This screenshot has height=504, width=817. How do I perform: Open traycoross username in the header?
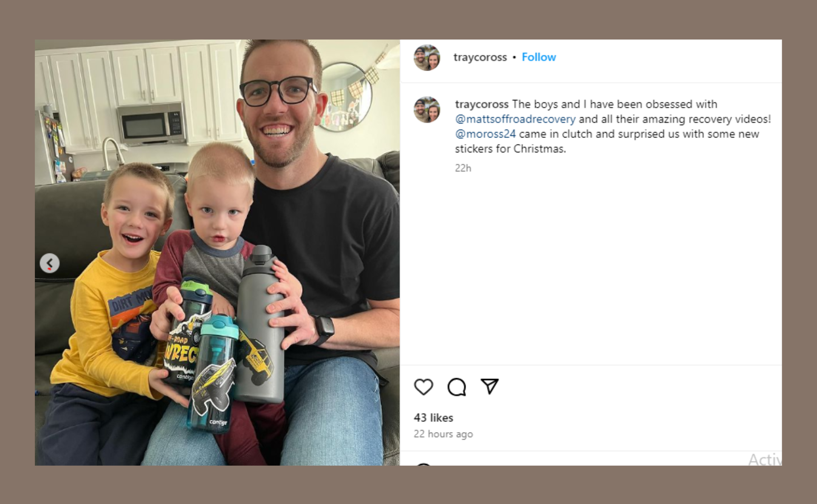pos(480,57)
